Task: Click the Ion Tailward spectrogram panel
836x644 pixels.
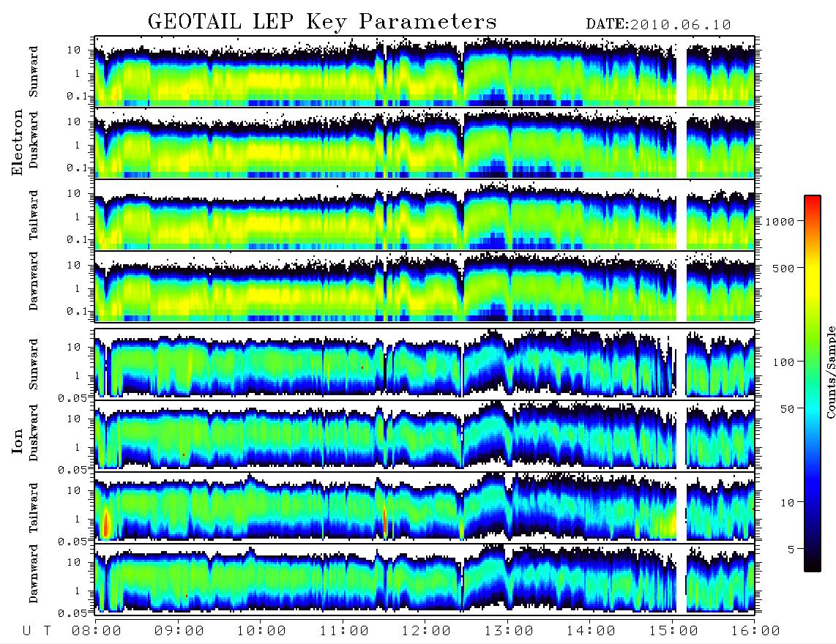Action: [425, 507]
